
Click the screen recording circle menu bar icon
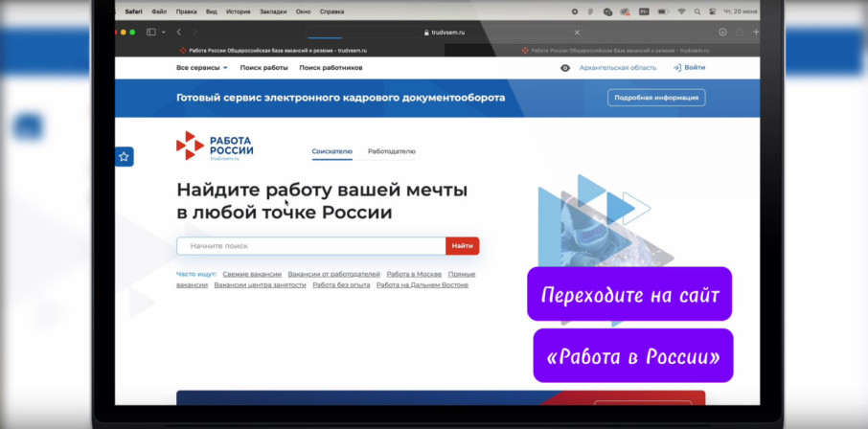575,11
